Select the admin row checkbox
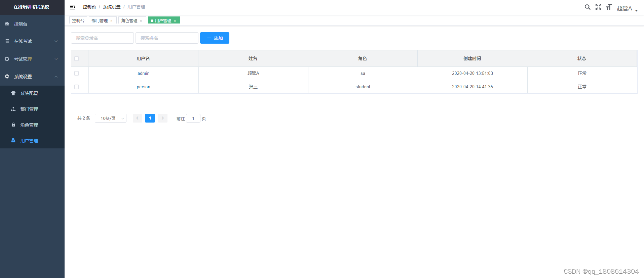644x278 pixels. click(x=76, y=73)
